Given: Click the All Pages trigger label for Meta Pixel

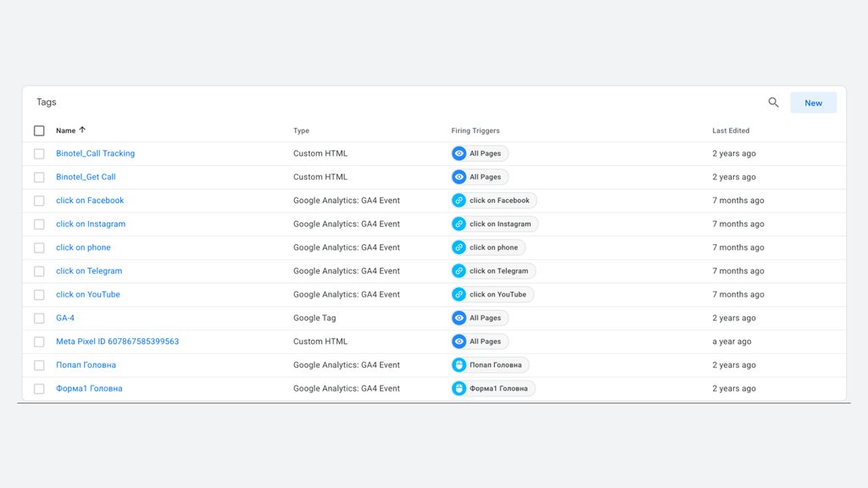Looking at the screenshot, I should click(486, 341).
